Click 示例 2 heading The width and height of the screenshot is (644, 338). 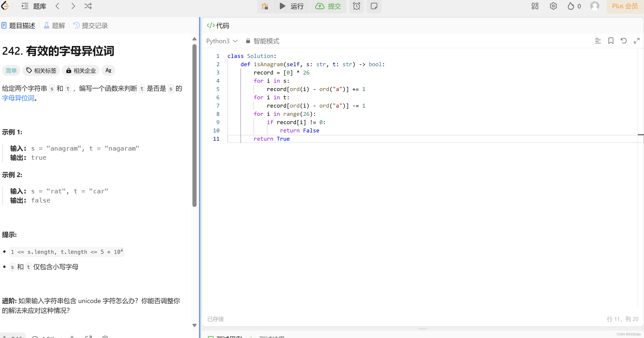(x=12, y=175)
